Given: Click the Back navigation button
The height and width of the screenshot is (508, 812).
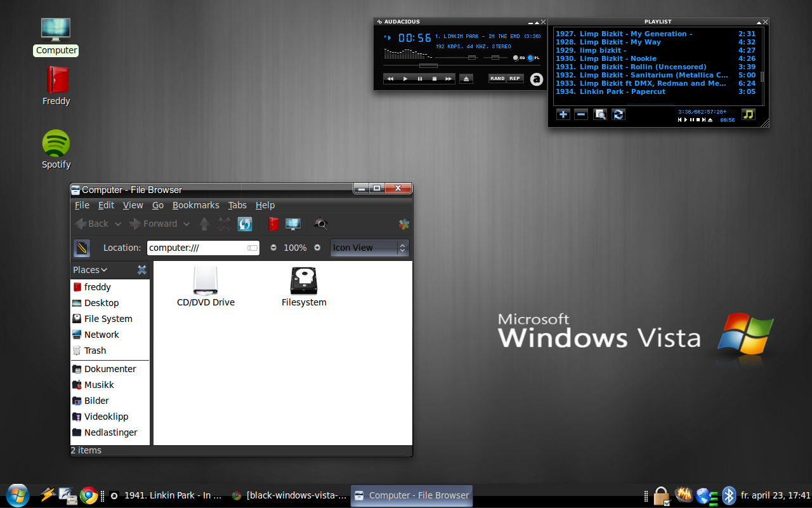Looking at the screenshot, I should 91,224.
